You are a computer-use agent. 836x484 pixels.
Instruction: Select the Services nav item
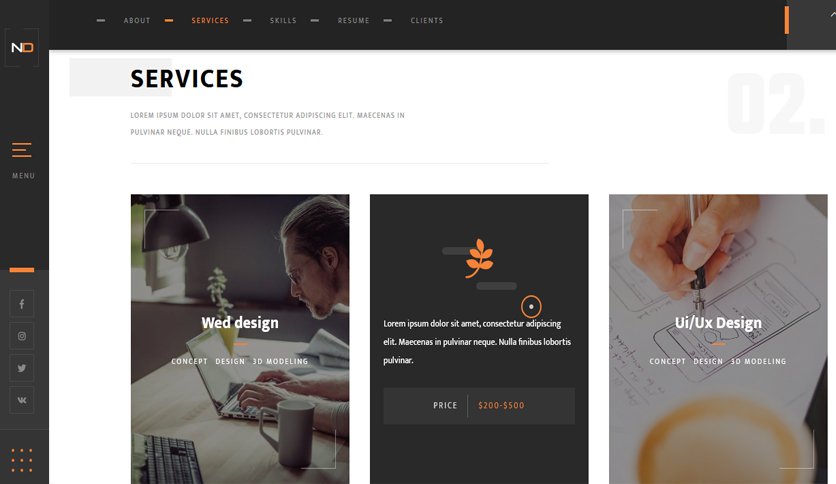click(210, 20)
